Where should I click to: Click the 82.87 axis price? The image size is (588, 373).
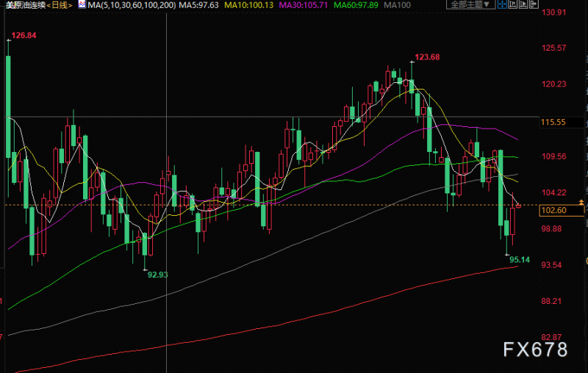[552, 337]
